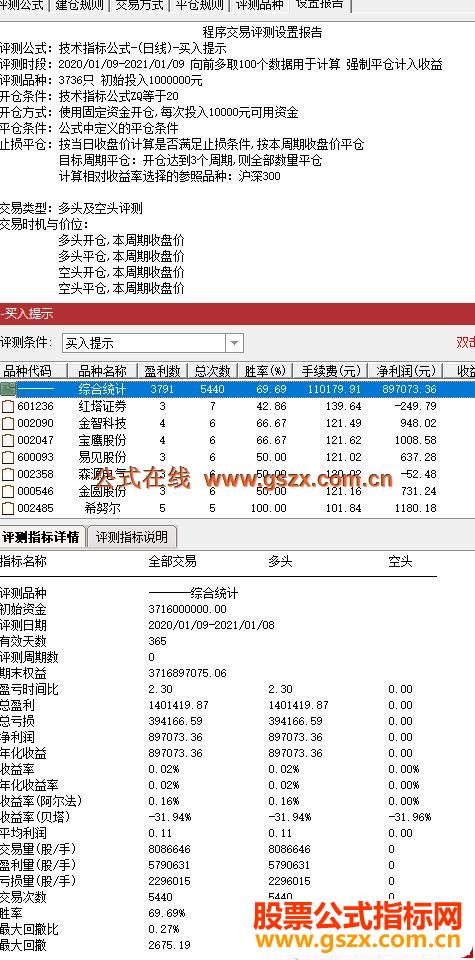
Task: Click the 评测日期 value 2020/01/09-2021/01/08
Action: [x=211, y=625]
